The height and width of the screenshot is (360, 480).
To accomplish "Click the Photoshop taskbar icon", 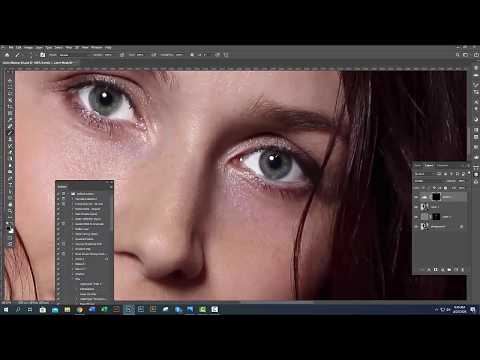I will (x=129, y=310).
